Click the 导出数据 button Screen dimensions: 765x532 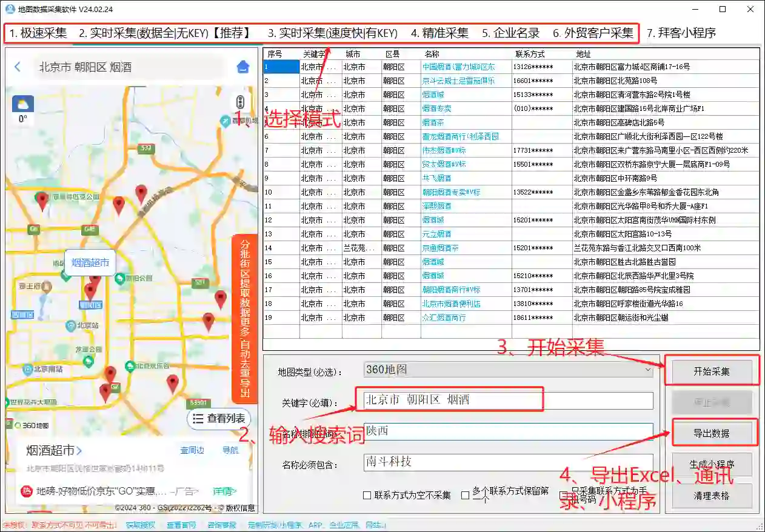click(712, 431)
